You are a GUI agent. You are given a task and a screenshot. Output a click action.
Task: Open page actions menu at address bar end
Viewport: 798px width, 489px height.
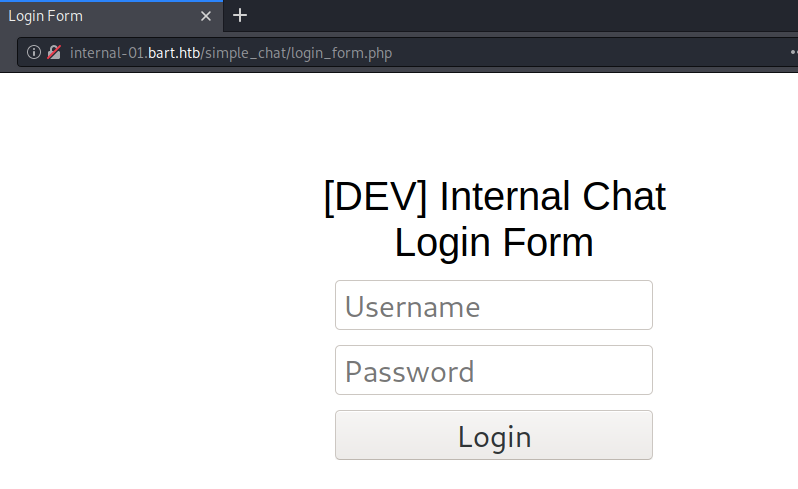pos(792,52)
